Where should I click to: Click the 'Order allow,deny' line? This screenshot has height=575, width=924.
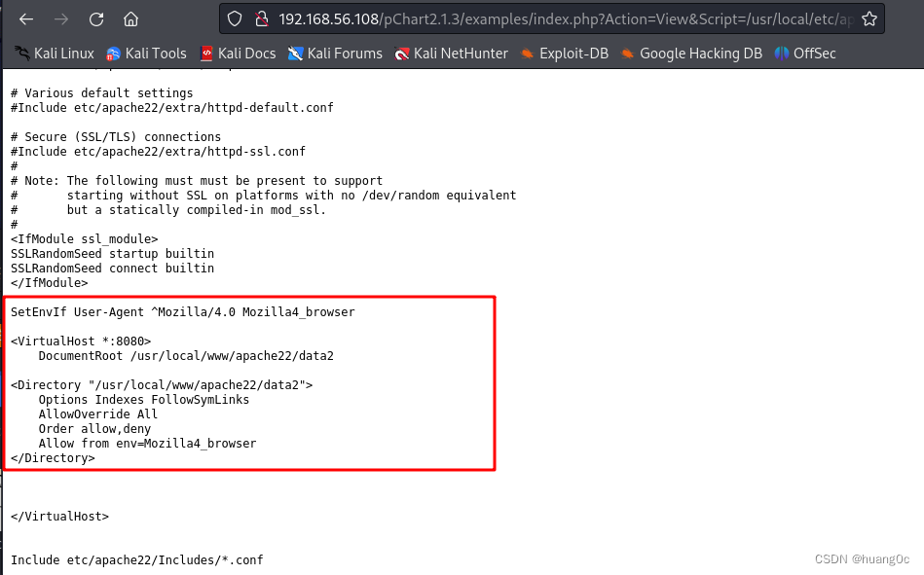(x=94, y=429)
